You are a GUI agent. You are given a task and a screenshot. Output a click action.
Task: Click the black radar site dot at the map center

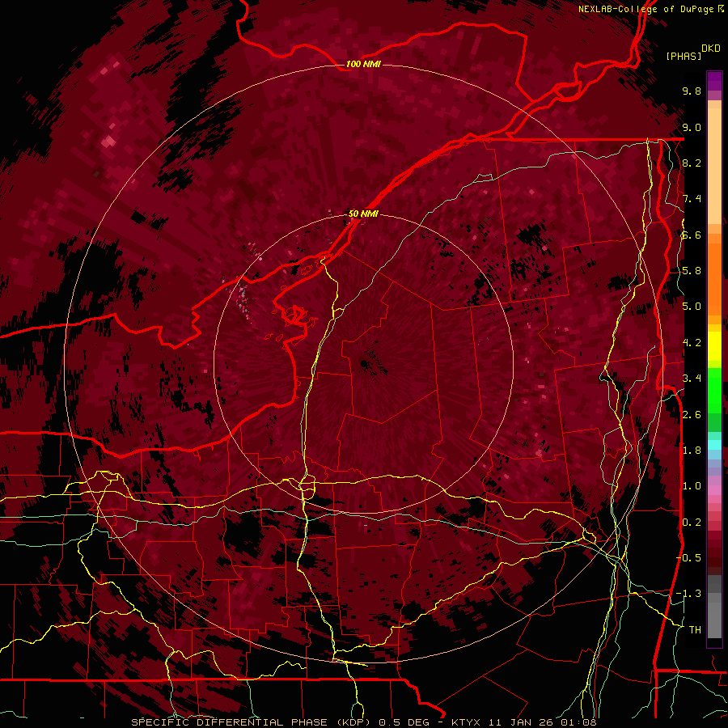click(363, 363)
